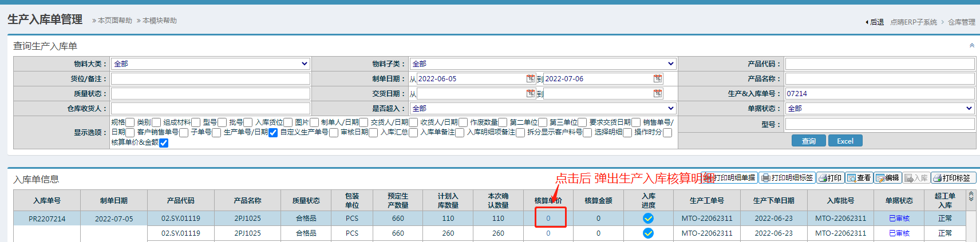
Task: Click the 单据状态 column header
Action: (x=899, y=200)
